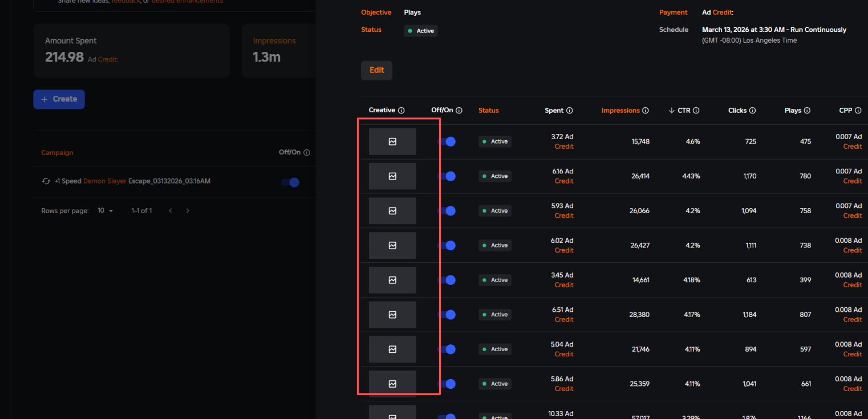Click the Spent column info icon

click(x=569, y=111)
